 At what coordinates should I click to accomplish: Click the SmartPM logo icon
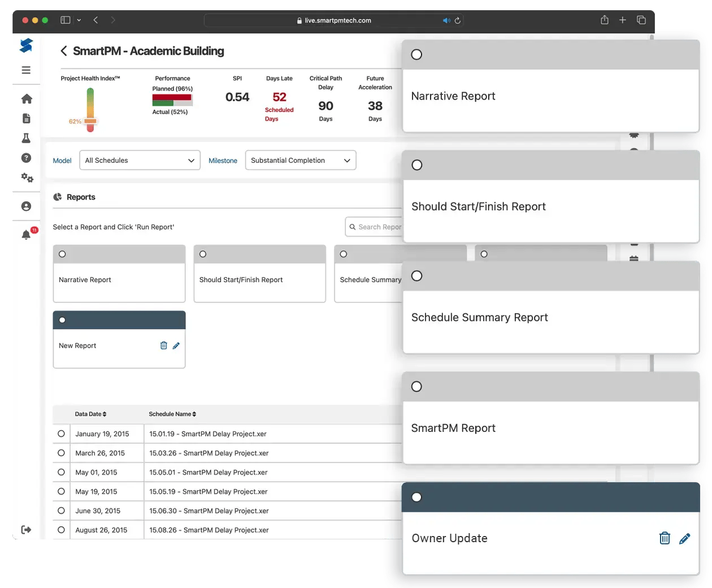[x=26, y=45]
